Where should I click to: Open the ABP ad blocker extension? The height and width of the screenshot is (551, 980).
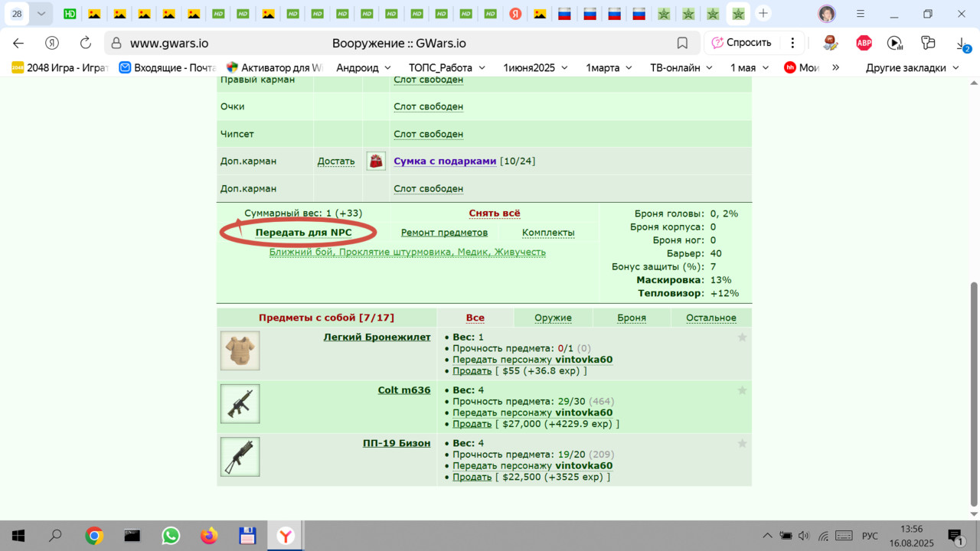click(864, 43)
